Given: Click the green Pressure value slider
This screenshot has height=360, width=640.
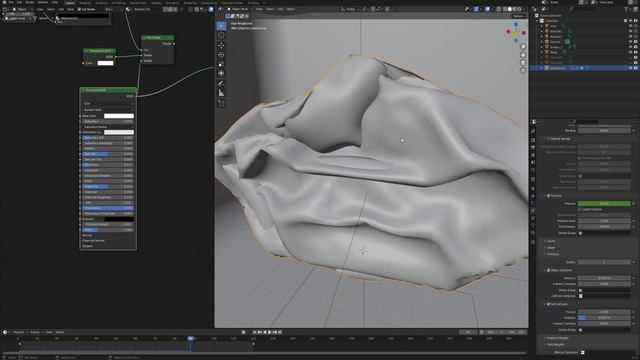Looking at the screenshot, I should click(x=604, y=203).
